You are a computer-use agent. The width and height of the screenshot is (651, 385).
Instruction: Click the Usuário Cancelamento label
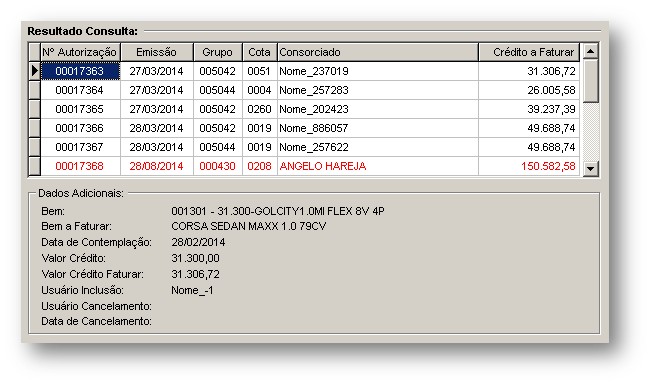tap(96, 306)
